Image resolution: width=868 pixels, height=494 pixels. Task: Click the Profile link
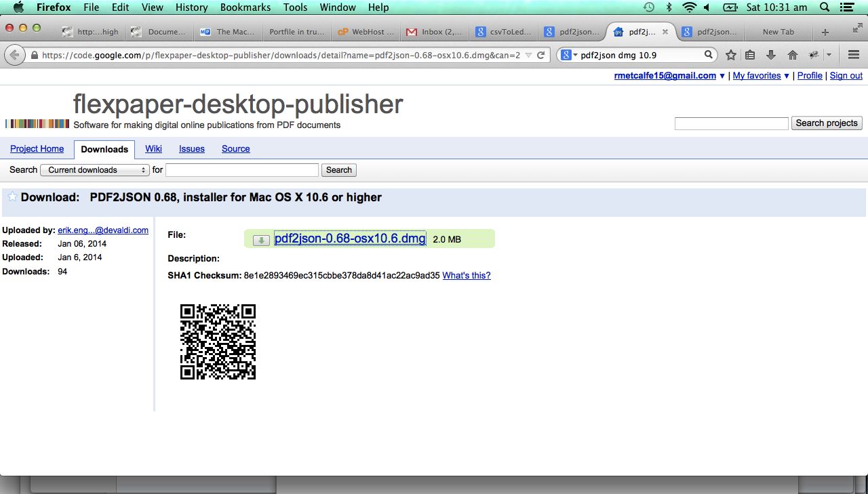810,76
